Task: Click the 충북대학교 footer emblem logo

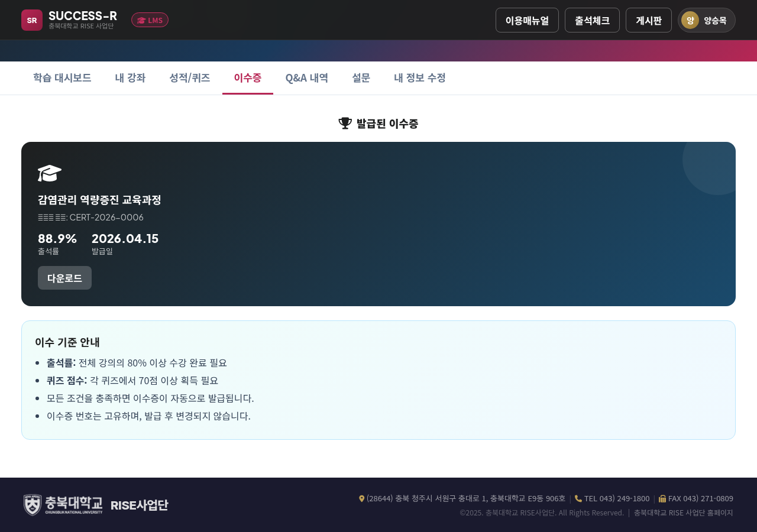Action: pyautogui.click(x=63, y=505)
